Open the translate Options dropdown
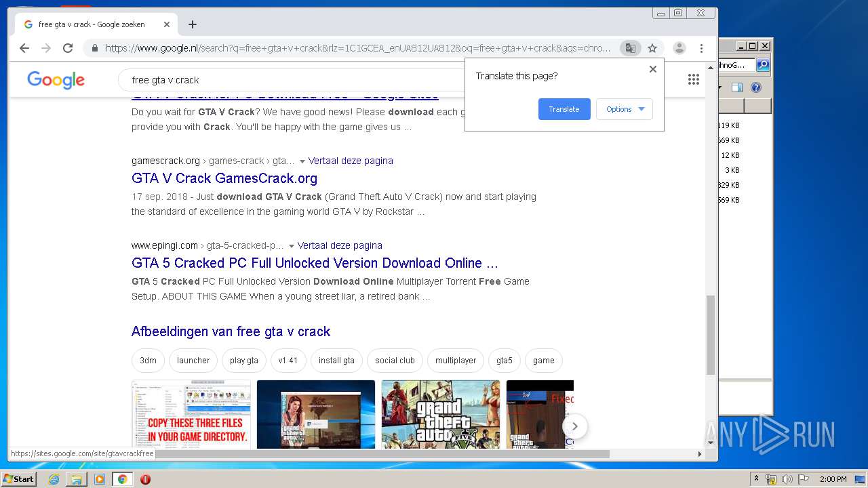 (625, 109)
